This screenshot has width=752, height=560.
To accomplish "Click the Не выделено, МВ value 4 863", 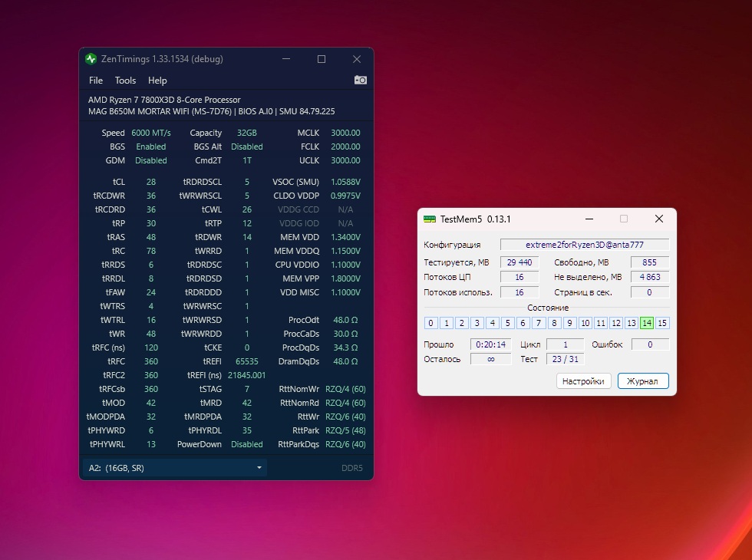I will click(649, 277).
